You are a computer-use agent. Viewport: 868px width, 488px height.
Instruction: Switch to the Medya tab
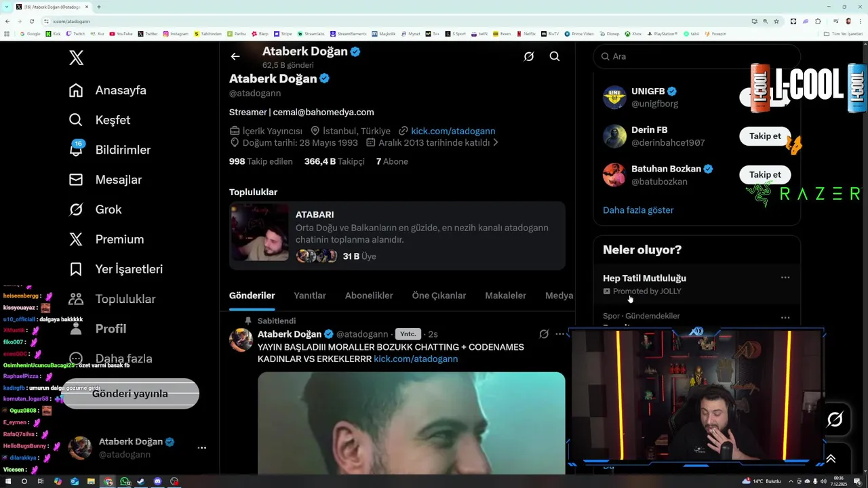559,296
